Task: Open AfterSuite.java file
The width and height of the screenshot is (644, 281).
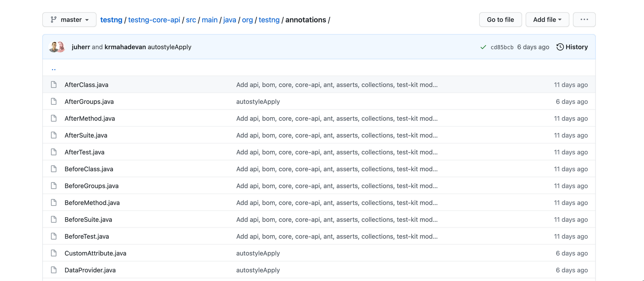Action: point(86,135)
